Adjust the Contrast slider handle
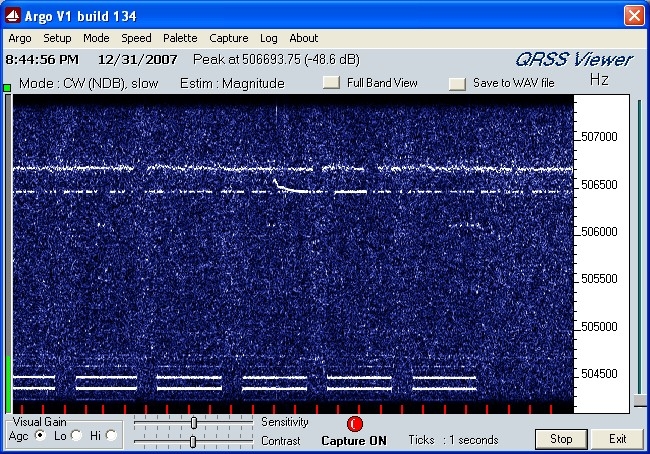 [193, 442]
